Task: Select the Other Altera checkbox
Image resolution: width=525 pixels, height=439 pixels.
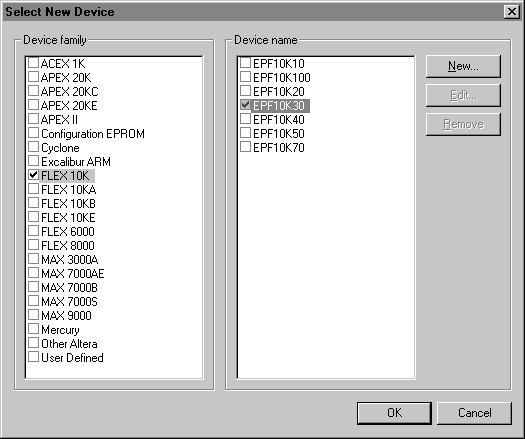Action: point(33,343)
